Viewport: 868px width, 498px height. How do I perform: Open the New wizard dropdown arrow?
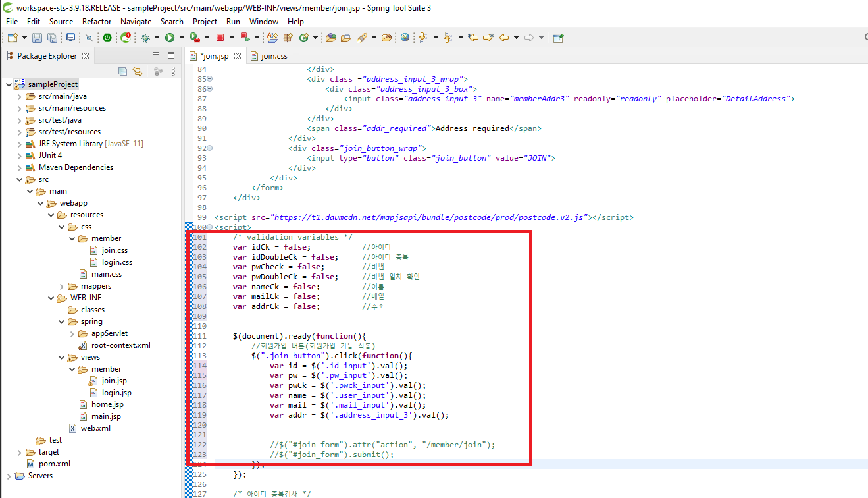[x=24, y=38]
